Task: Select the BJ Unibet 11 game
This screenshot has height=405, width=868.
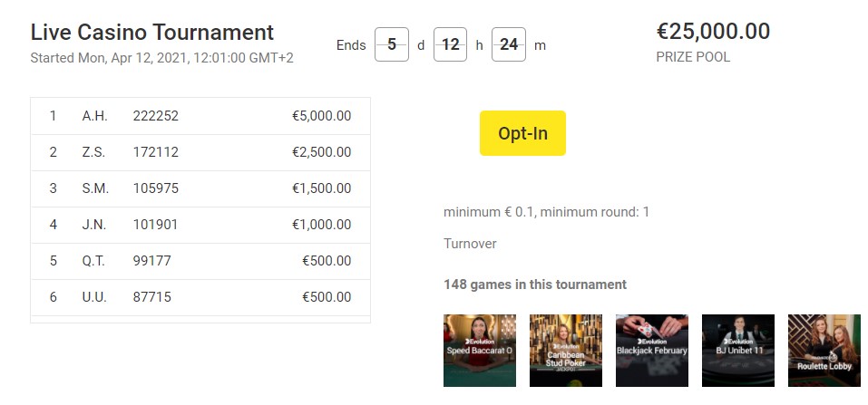Action: coord(737,350)
